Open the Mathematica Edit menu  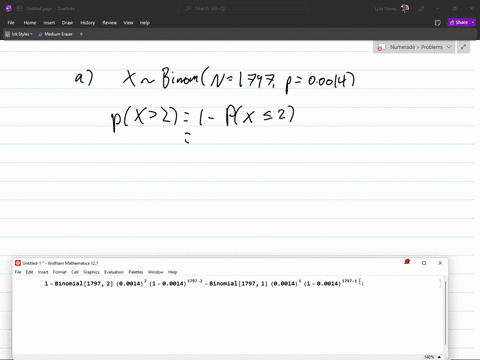[x=29, y=272]
